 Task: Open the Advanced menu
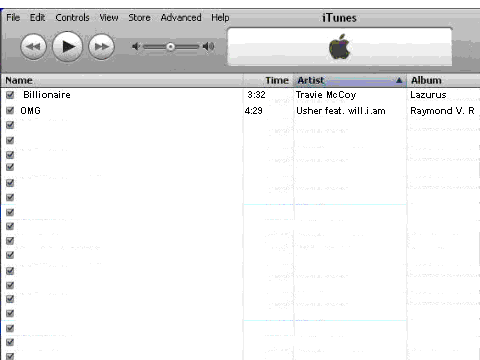click(181, 17)
